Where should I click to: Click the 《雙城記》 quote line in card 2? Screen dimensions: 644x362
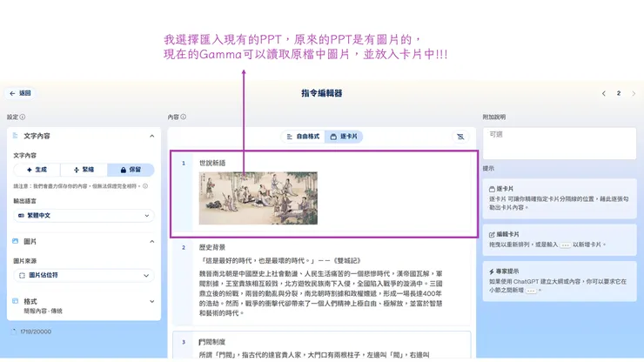(x=280, y=260)
